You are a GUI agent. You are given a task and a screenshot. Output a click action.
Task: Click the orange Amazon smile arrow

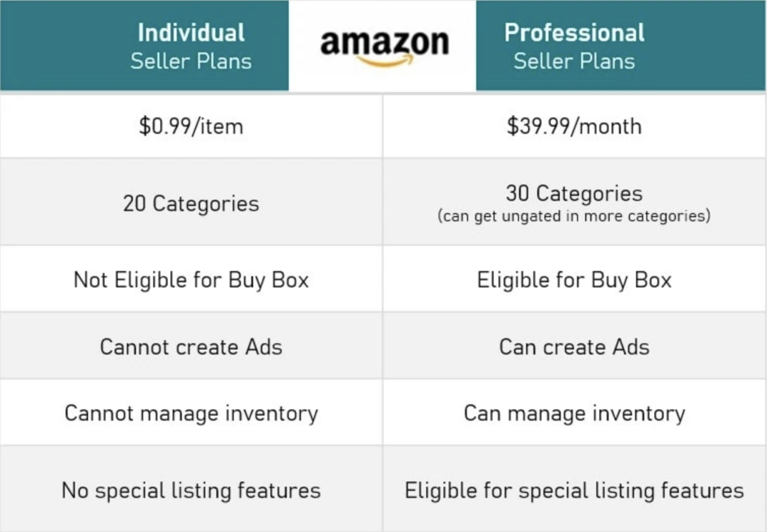(383, 61)
